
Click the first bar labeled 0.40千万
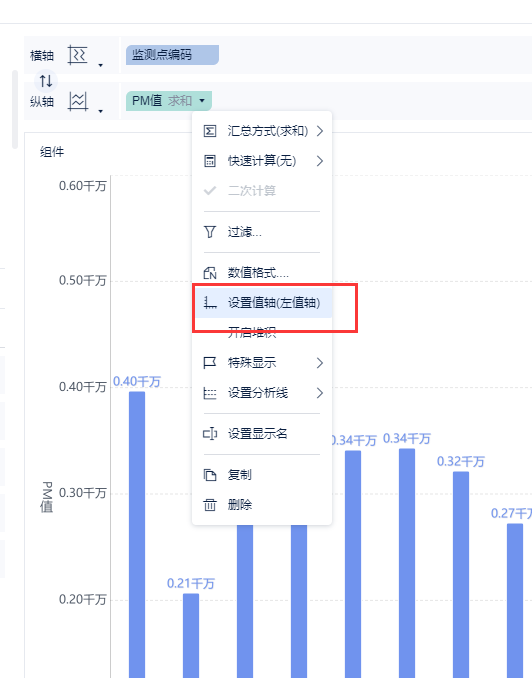point(137,534)
